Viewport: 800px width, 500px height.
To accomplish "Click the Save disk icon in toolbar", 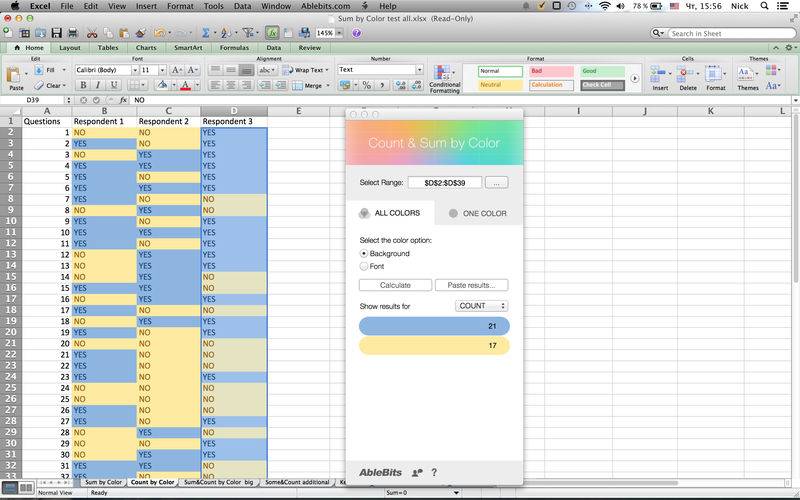I will (56, 33).
